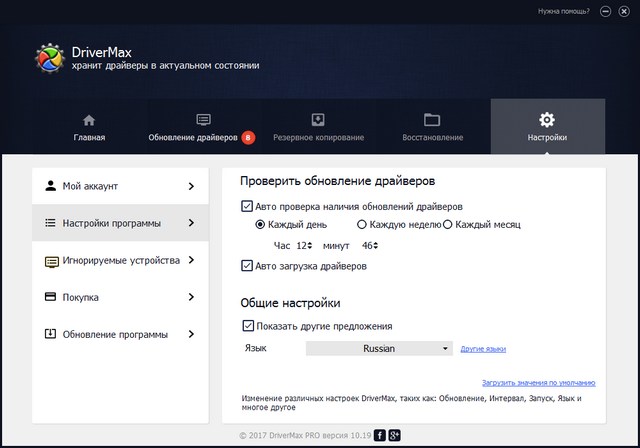Click the Игнорируемые устройства monitor icon

pos(50,261)
